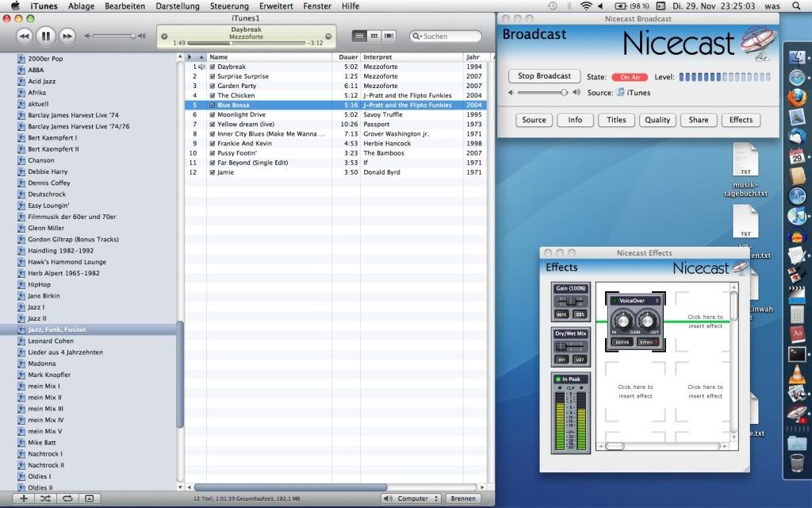Uncheck the Surprise Surprise checkbox

212,76
